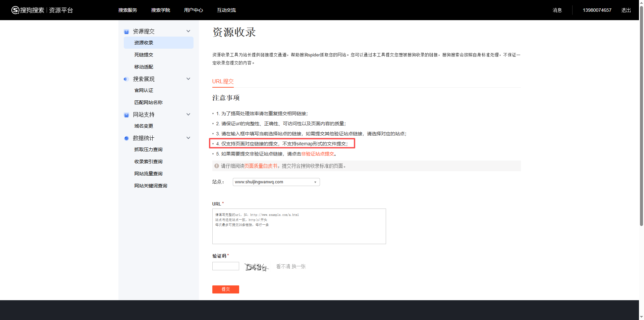Focus the URL text area

click(299, 226)
